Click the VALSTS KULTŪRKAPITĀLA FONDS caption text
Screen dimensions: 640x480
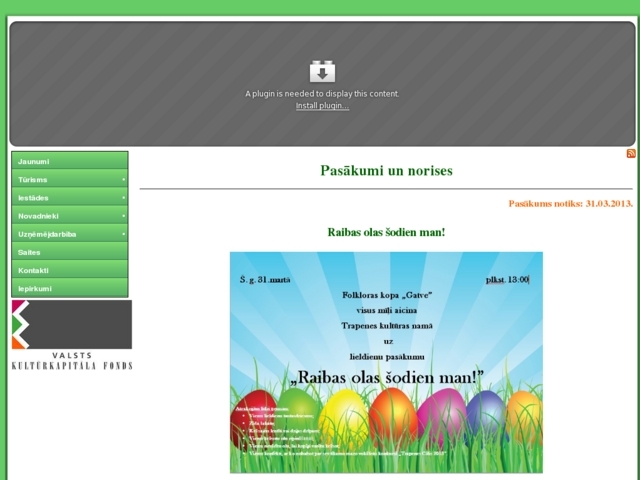72,361
